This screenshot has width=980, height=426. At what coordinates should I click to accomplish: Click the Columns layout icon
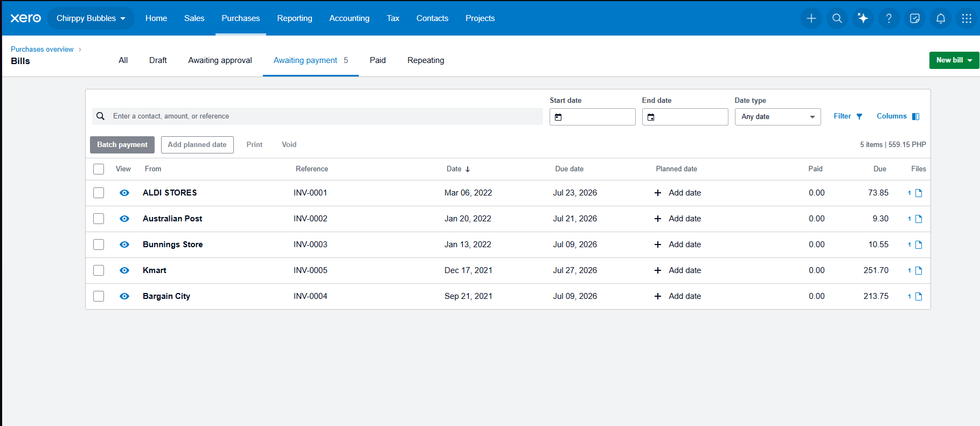[x=915, y=116]
